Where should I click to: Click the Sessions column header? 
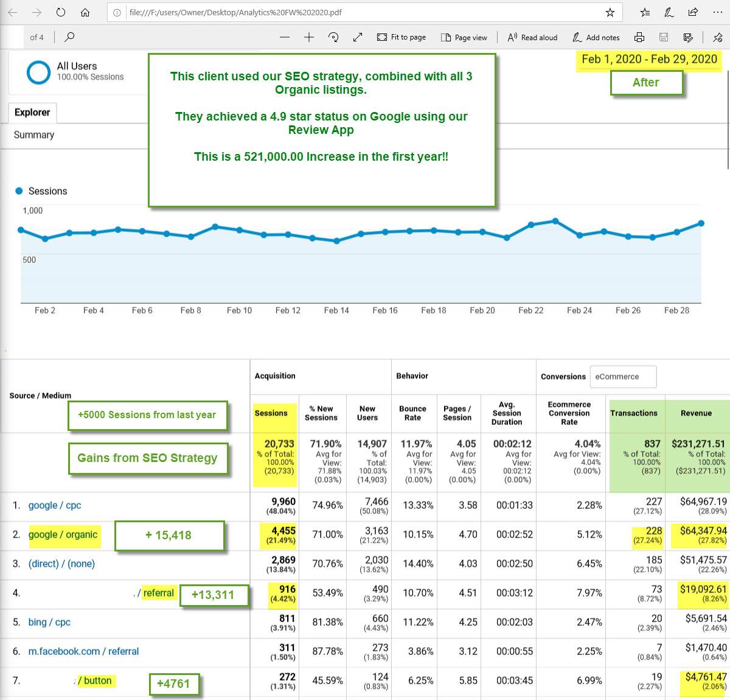point(271,413)
